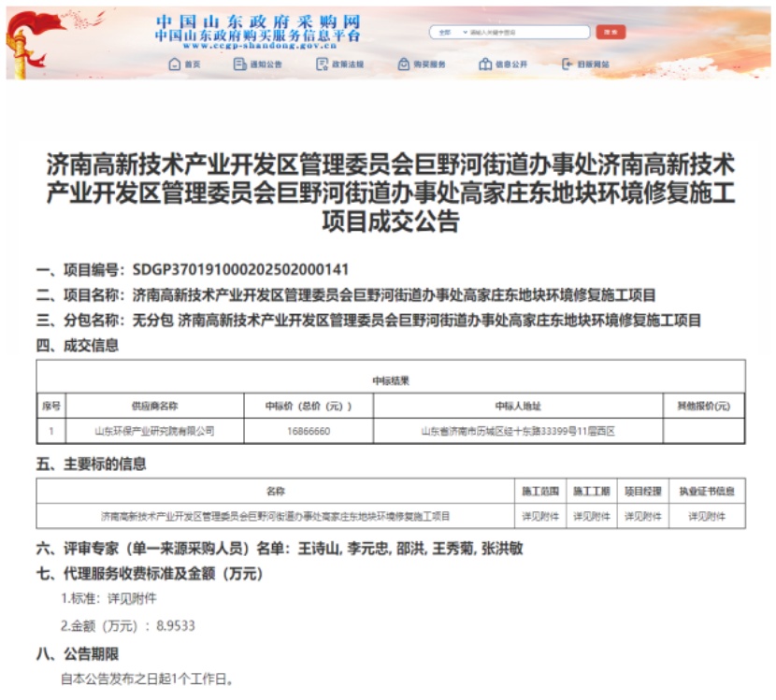Image resolution: width=776 pixels, height=700 pixels.
Task: Click the www.ccgp-shandong.gov.cn URL text
Action: (x=260, y=46)
